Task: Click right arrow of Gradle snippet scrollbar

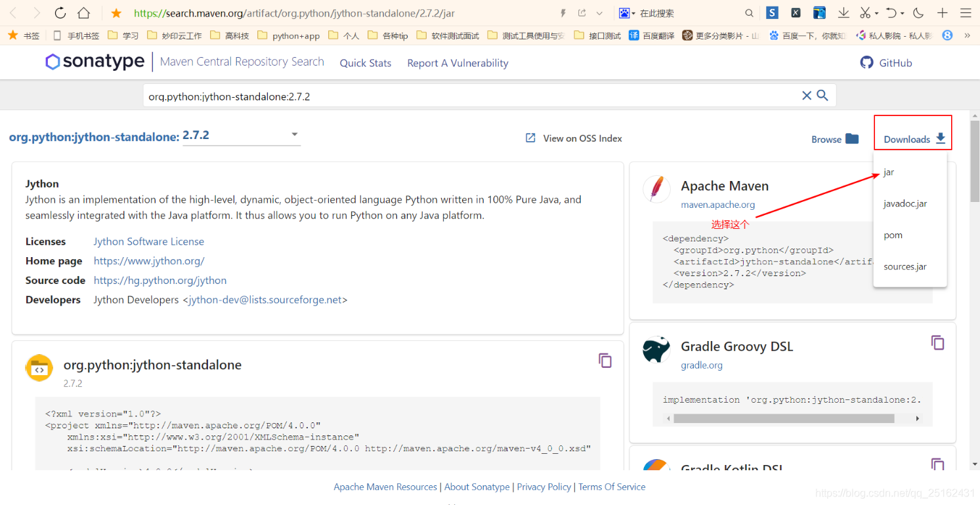Action: click(917, 418)
